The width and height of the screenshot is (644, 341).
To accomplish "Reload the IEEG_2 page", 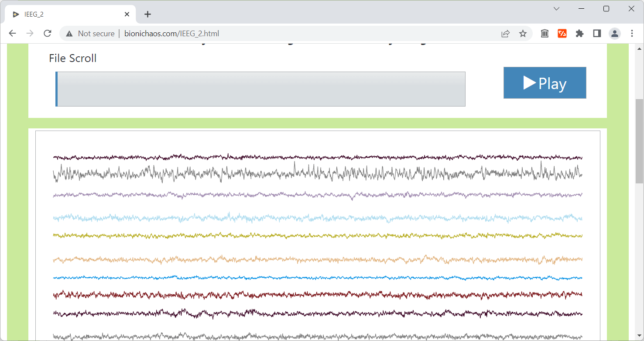I will tap(47, 33).
